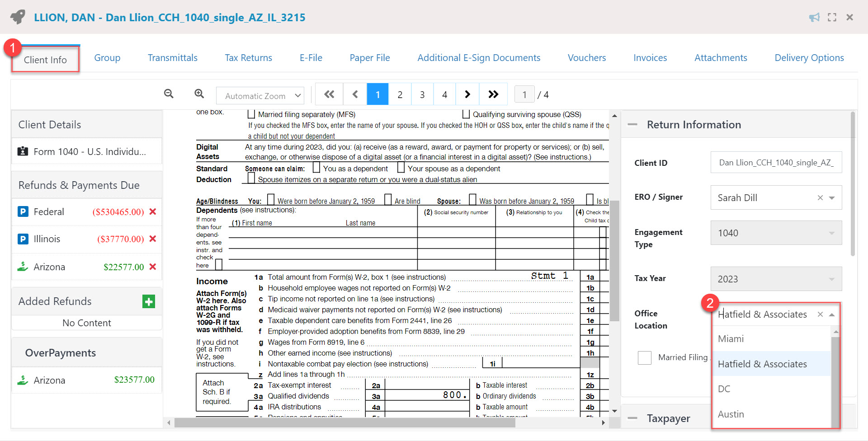Collapse Return Information section
868x441 pixels.
632,125
